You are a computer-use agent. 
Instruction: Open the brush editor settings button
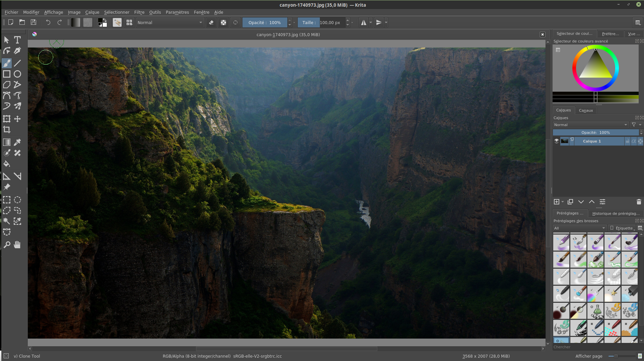click(117, 22)
